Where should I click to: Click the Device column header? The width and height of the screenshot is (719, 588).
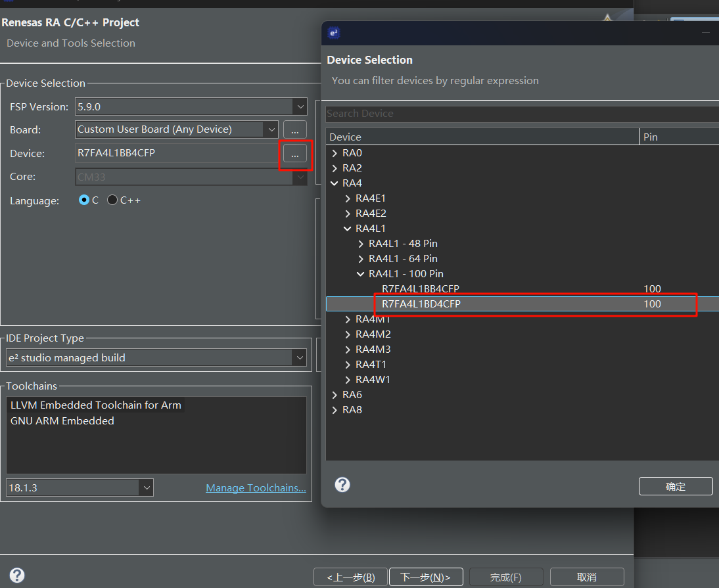[482, 137]
